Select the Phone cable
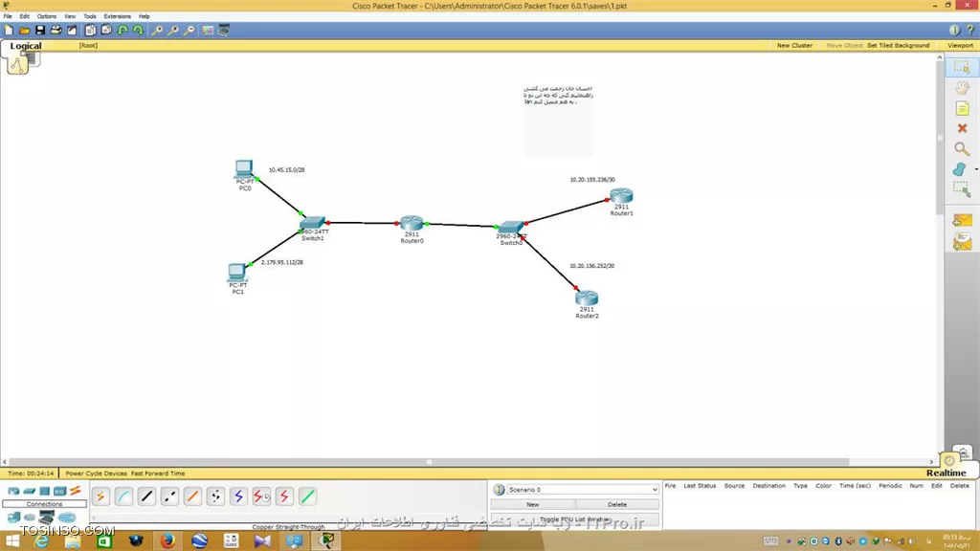The height and width of the screenshot is (551, 980). coord(215,496)
